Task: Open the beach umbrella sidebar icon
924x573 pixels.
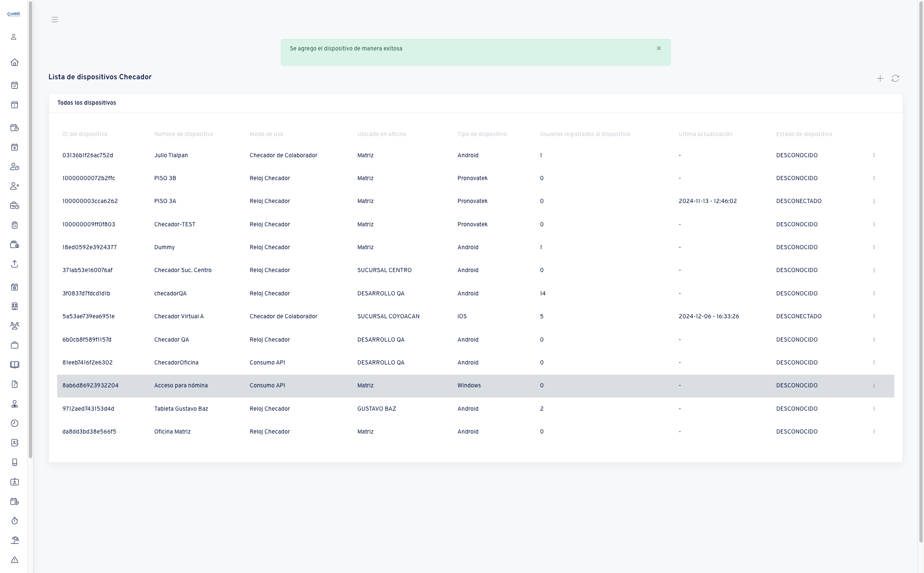Action: point(14,540)
